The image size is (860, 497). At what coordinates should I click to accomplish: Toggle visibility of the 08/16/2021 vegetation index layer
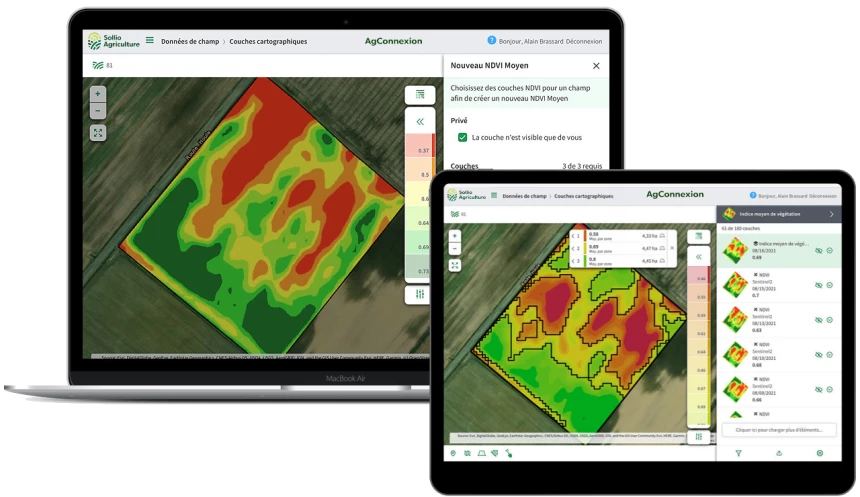click(818, 250)
